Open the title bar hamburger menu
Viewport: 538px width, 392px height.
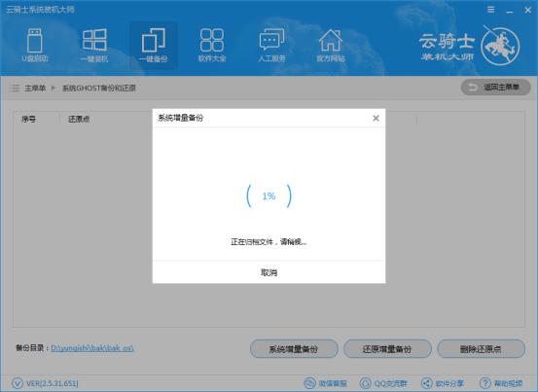491,10
